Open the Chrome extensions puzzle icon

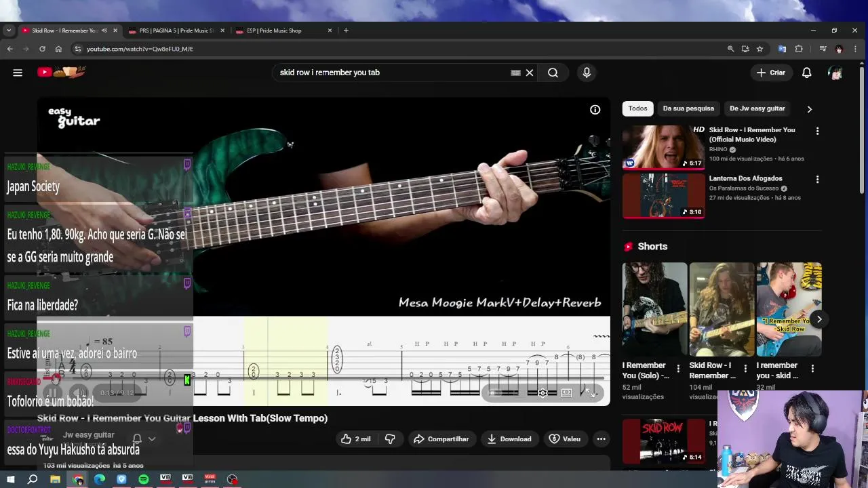[x=799, y=49]
